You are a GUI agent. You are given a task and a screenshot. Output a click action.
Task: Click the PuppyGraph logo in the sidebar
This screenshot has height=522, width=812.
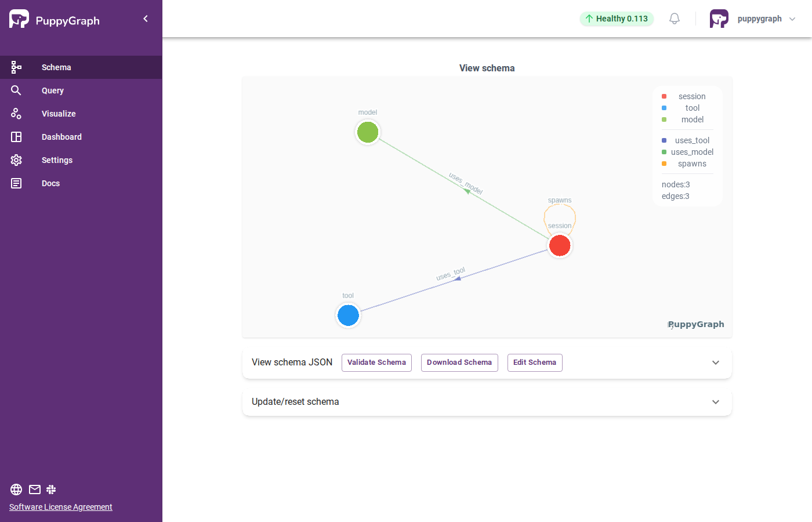(19, 19)
